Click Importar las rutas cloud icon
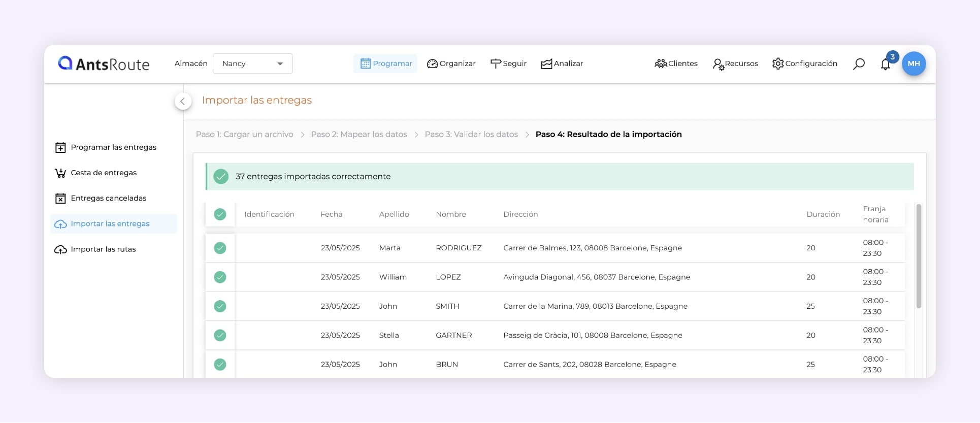Screen dimensions: 980x423 (60, 249)
